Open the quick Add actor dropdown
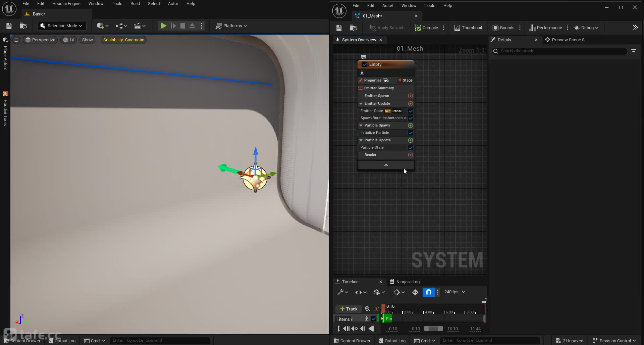Image resolution: width=644 pixels, height=345 pixels. 103,26
